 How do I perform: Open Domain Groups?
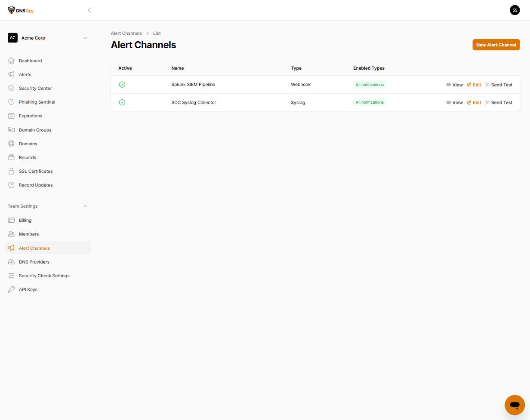click(48, 130)
